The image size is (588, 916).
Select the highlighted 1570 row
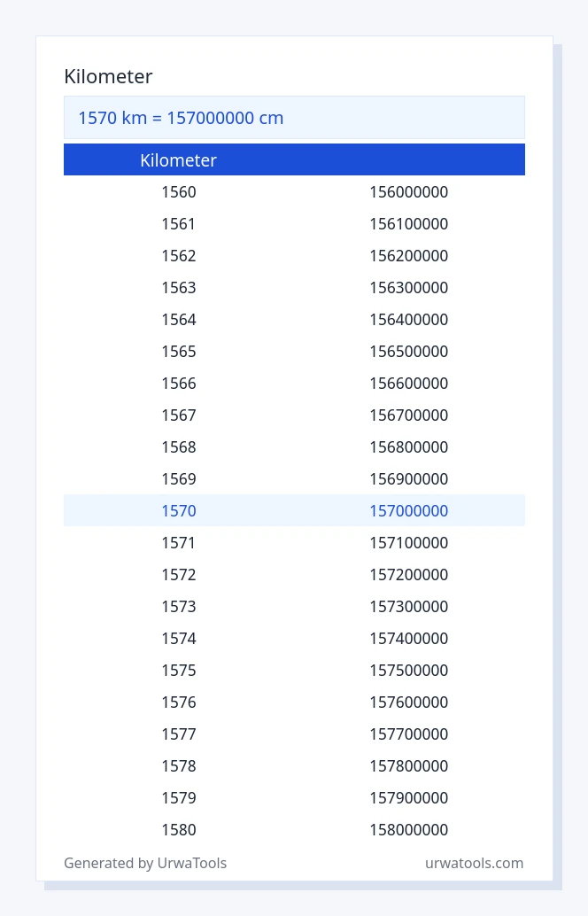point(294,510)
